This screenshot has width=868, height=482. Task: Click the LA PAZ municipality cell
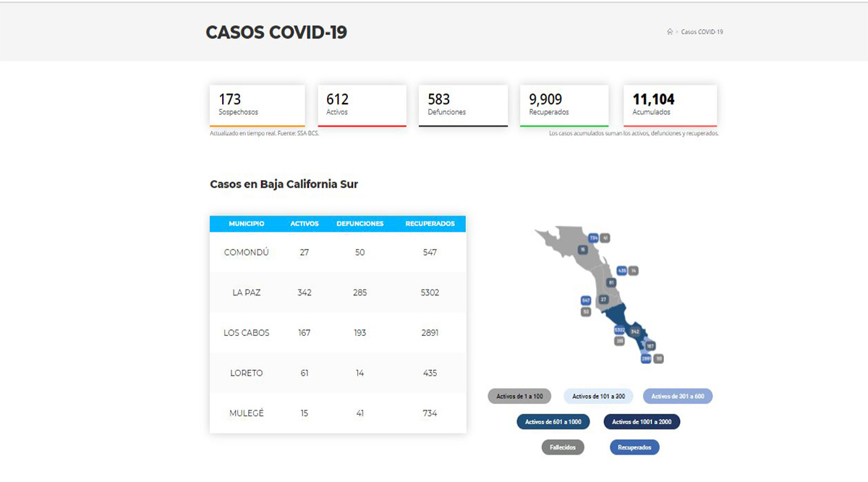tap(247, 292)
